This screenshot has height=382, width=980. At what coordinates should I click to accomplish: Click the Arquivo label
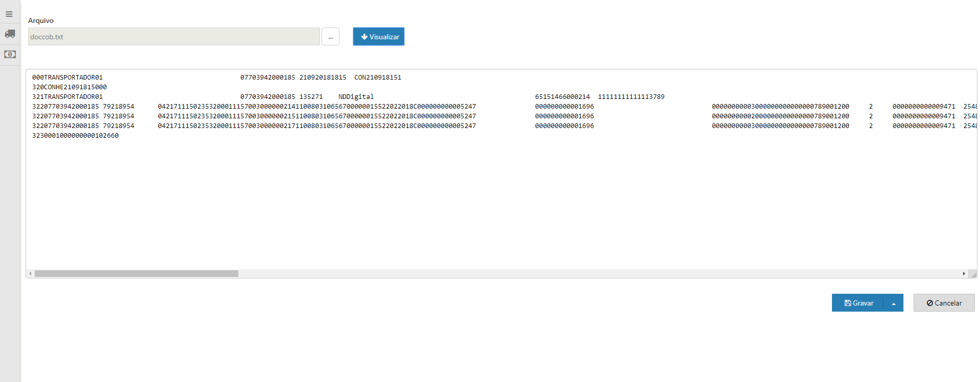point(41,20)
